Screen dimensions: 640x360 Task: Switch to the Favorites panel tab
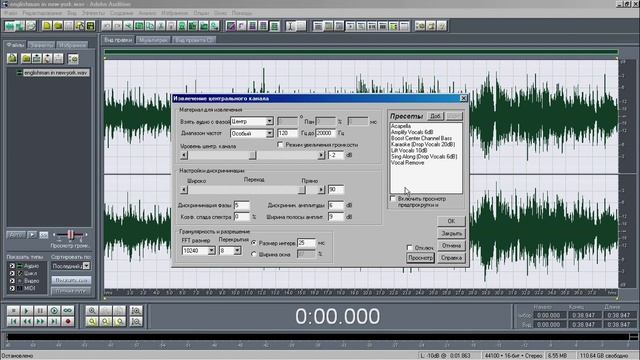(72, 44)
